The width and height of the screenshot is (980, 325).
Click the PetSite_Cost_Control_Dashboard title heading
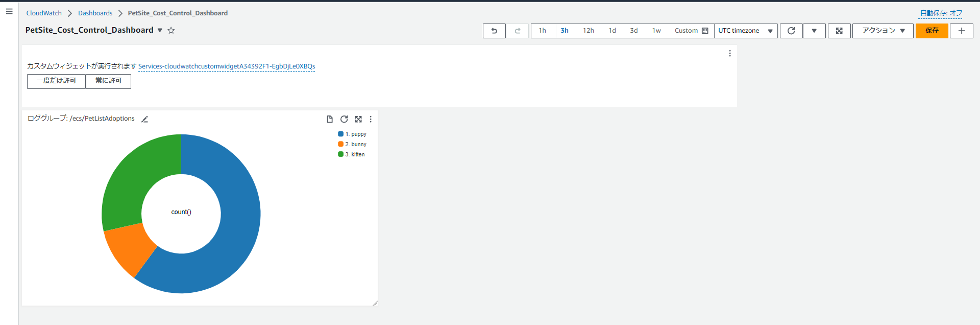point(89,30)
